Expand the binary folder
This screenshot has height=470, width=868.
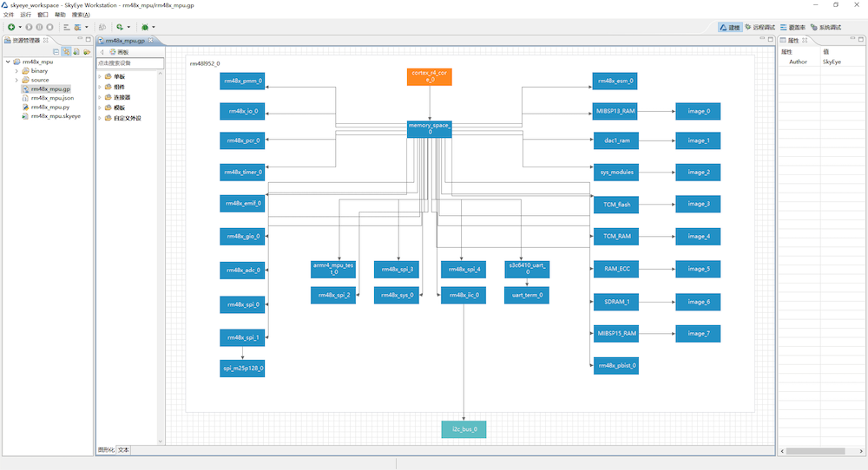(16, 71)
